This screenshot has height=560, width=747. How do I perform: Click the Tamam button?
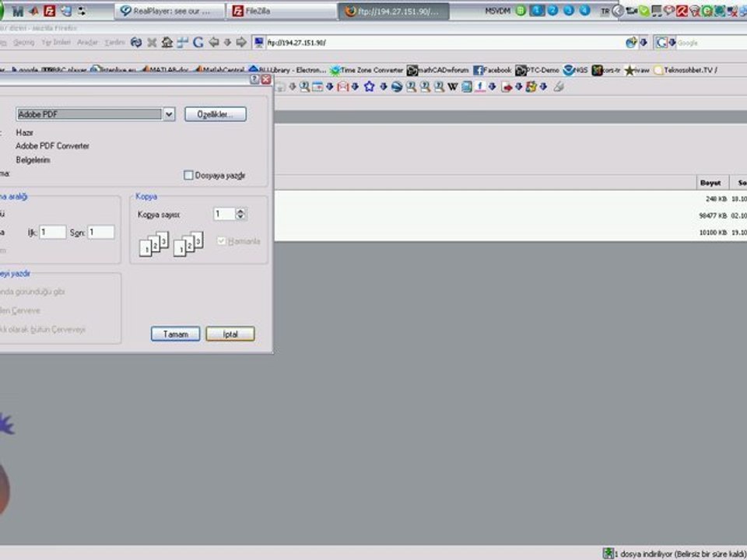coord(175,334)
